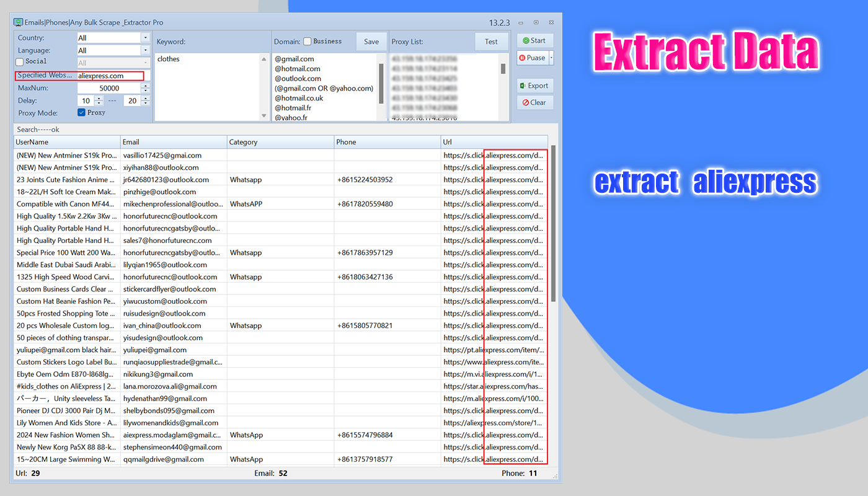
Task: Open the Puase button dropdown arrow
Action: click(x=551, y=58)
